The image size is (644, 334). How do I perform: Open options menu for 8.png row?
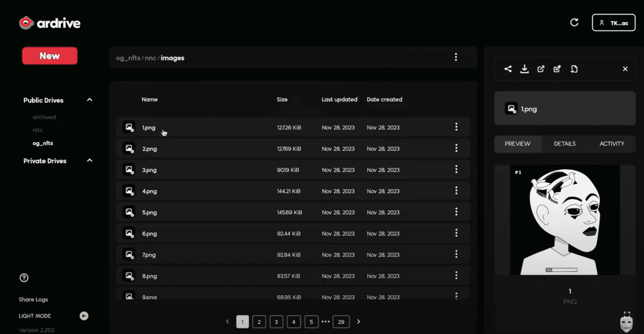(456, 275)
